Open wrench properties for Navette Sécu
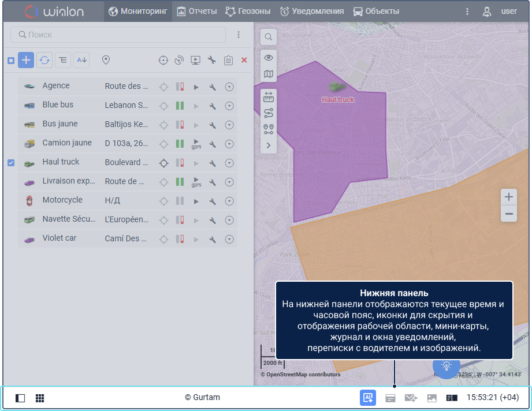Viewport: 532px width, 411px height. pyautogui.click(x=213, y=221)
